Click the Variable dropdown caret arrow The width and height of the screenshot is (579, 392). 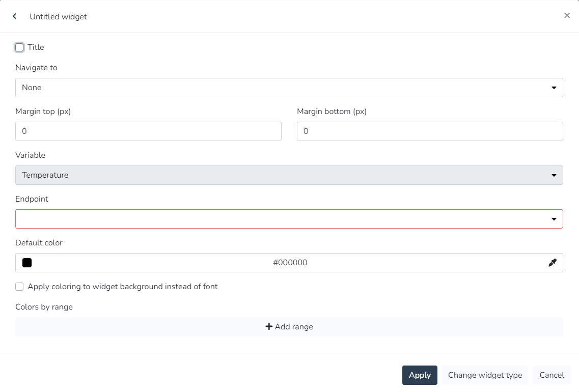(x=554, y=175)
